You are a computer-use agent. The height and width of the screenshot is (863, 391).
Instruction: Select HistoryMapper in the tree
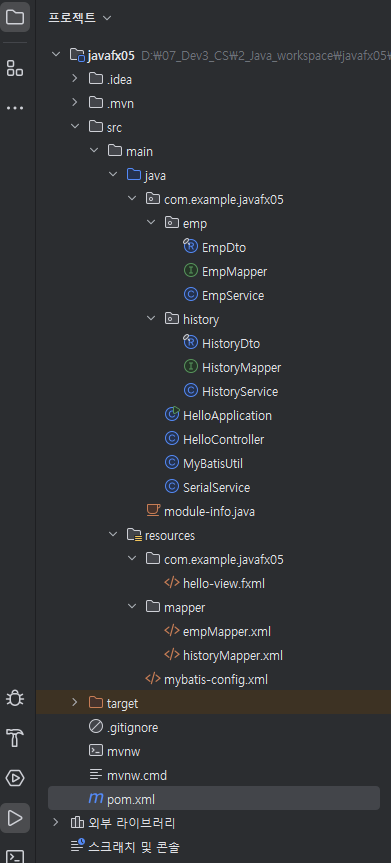click(x=241, y=367)
